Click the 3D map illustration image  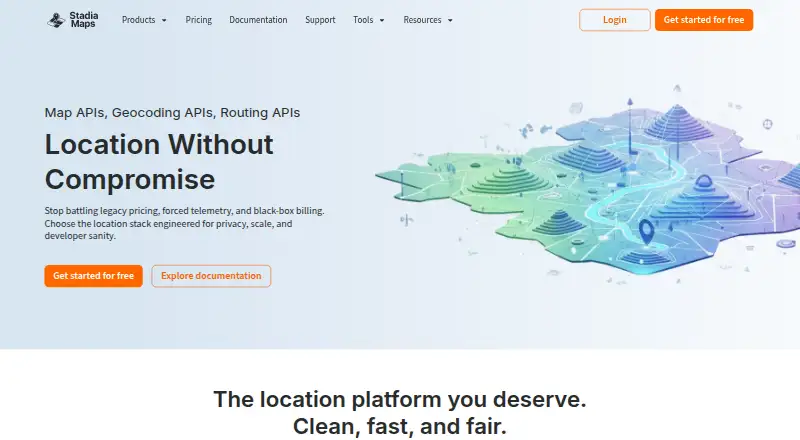587,184
